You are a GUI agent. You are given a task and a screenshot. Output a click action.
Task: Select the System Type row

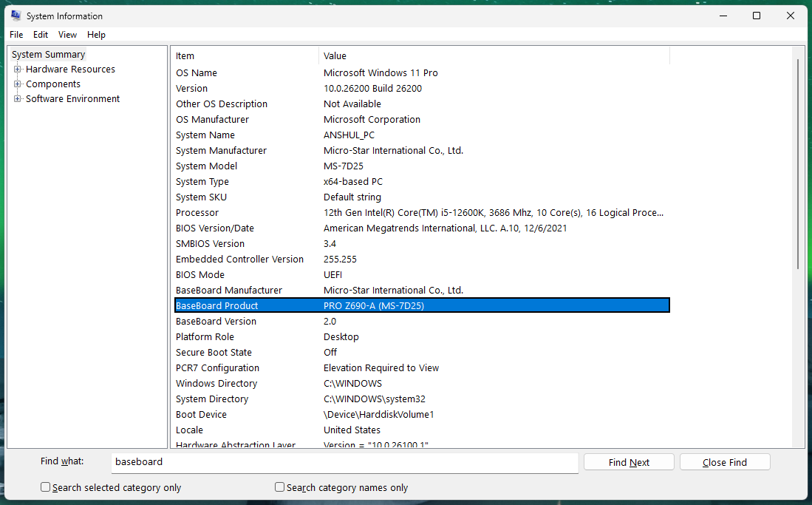tap(422, 181)
